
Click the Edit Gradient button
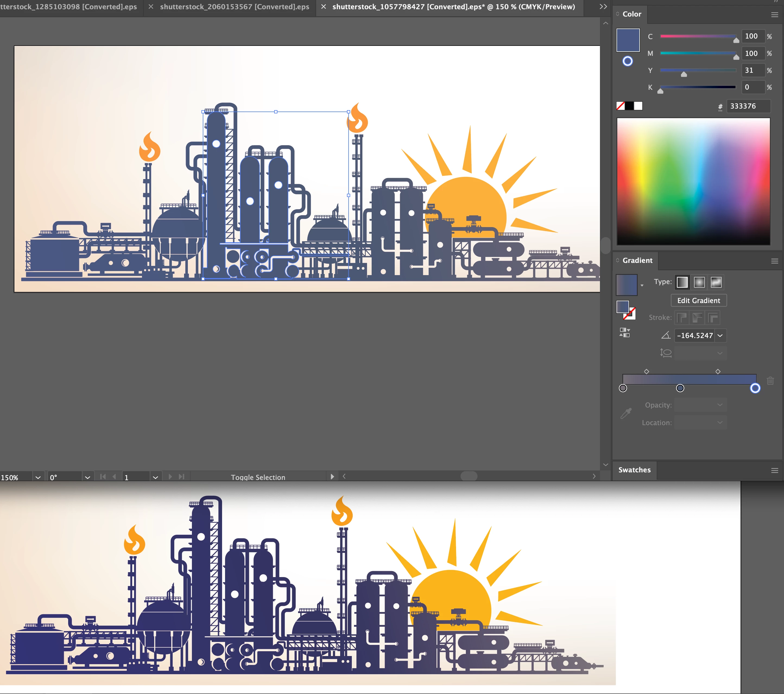[x=698, y=301]
